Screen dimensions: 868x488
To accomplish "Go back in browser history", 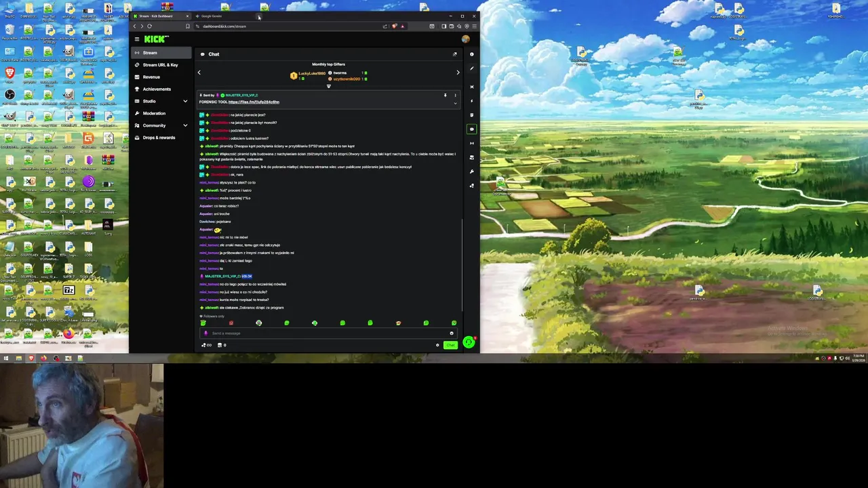I will coord(134,26).
